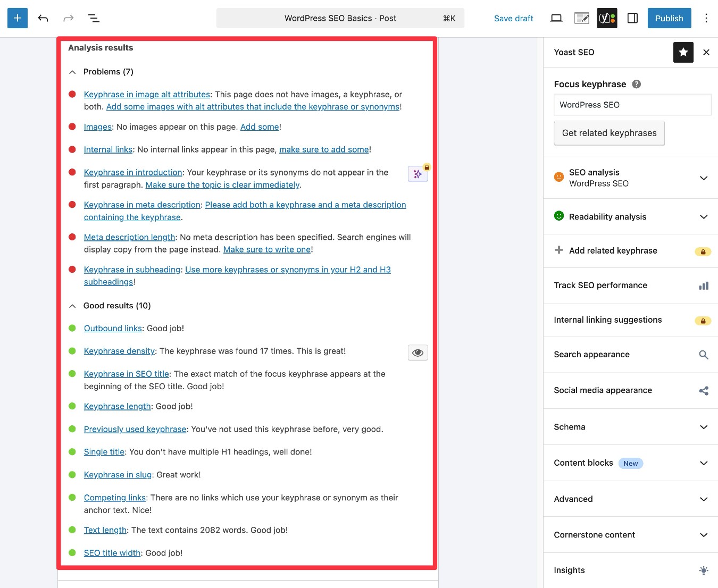Toggle the settings sidebar panel icon
The height and width of the screenshot is (588, 718).
click(632, 18)
